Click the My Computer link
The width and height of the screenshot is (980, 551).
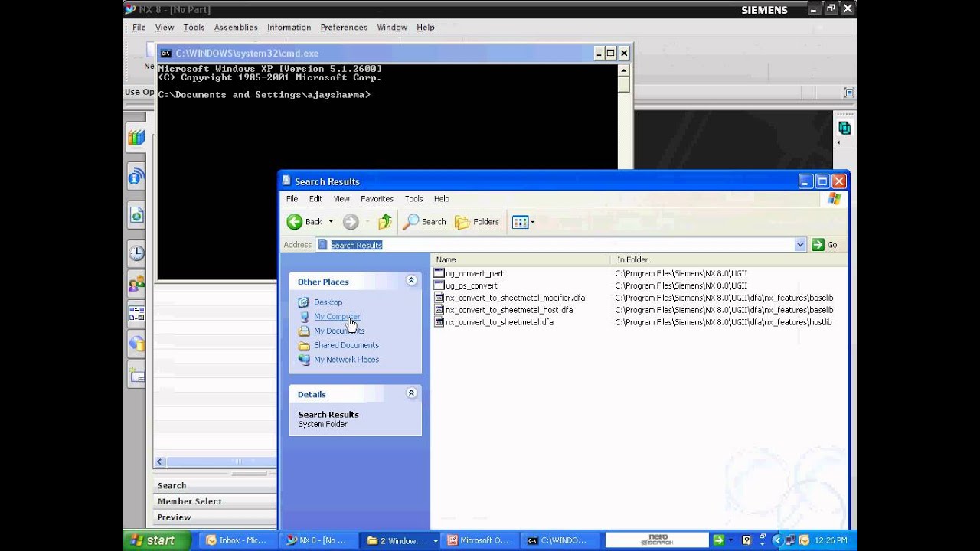tap(337, 317)
